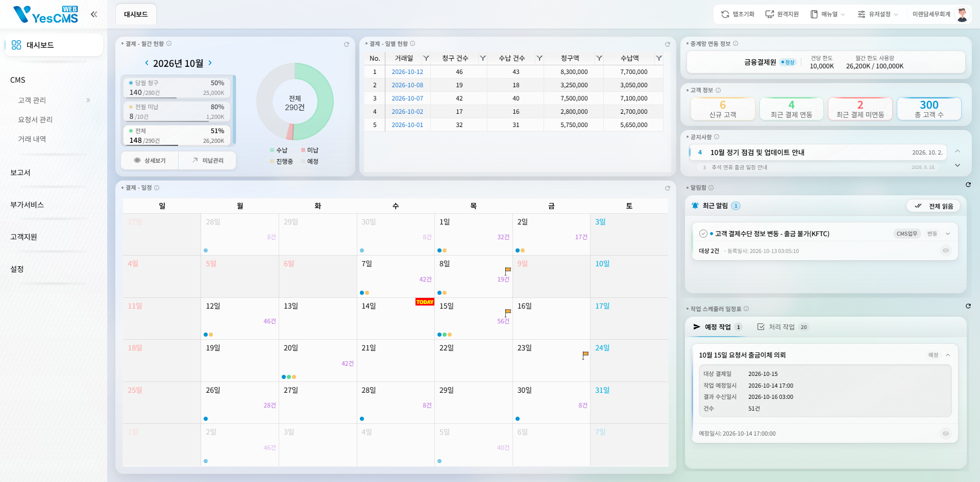980x482 pixels.
Task: Go to previous month arrow
Action: (147, 63)
